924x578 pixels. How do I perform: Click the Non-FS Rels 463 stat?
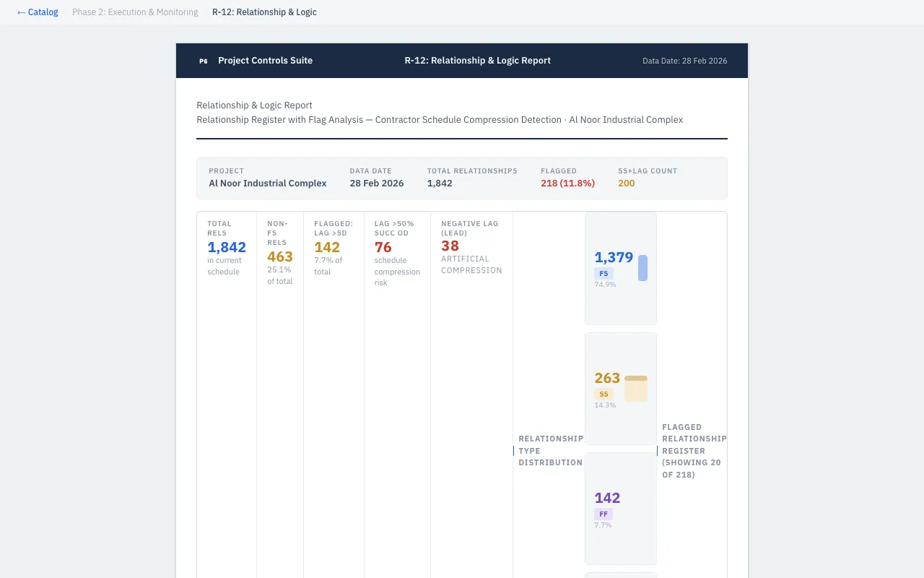pos(280,256)
